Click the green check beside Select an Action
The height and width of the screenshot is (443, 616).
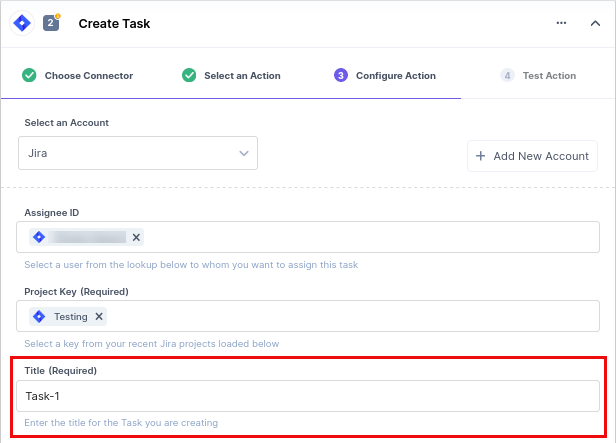(x=189, y=75)
